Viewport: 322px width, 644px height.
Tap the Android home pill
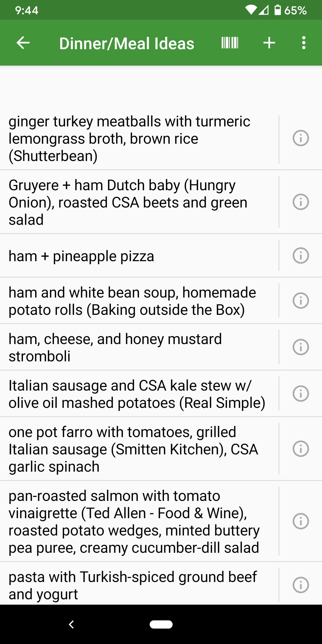161,624
